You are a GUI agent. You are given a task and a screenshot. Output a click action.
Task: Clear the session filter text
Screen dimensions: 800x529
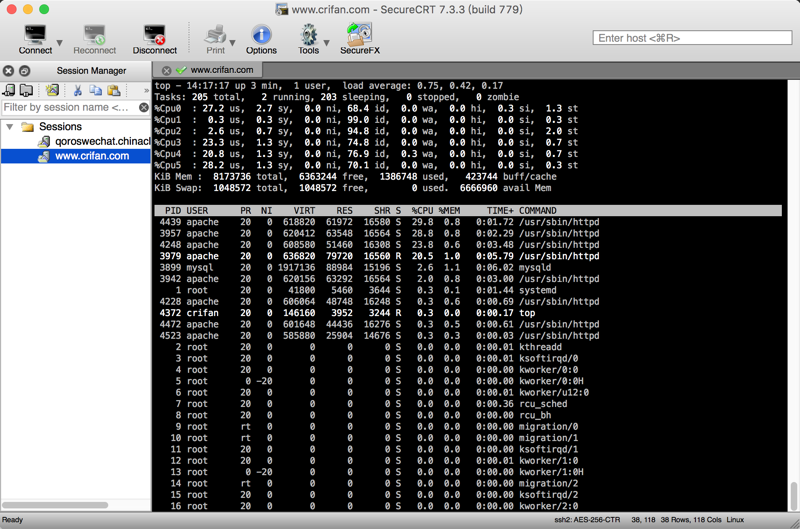coord(144,107)
